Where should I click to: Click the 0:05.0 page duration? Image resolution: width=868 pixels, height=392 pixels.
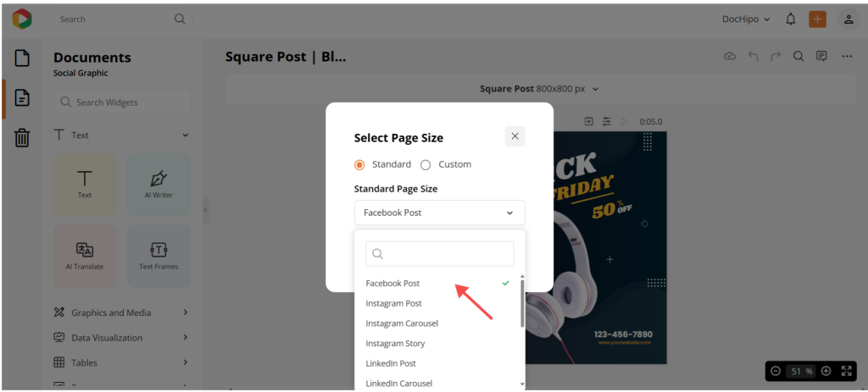(x=650, y=122)
